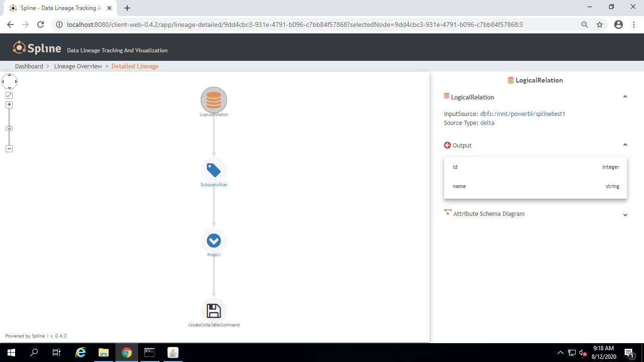The width and height of the screenshot is (644, 362).
Task: Select the Project node in the graph
Action: pyautogui.click(x=214, y=241)
